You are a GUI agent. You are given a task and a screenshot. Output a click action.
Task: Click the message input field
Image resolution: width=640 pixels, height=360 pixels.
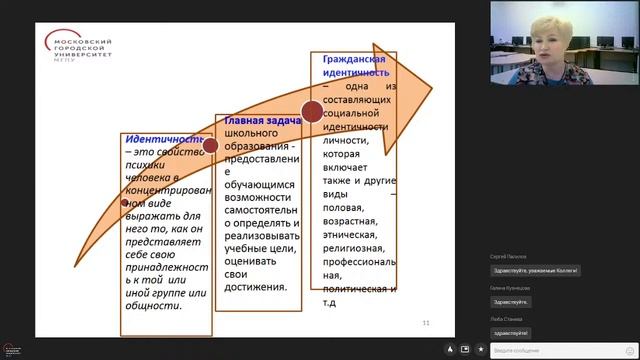[564, 351]
